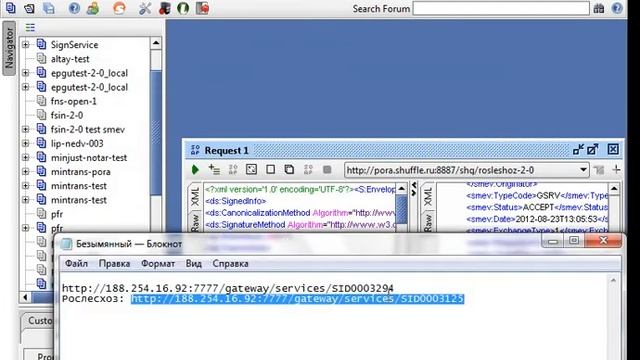The image size is (640, 360).
Task: Click the green round power icon
Action: (x=183, y=8)
